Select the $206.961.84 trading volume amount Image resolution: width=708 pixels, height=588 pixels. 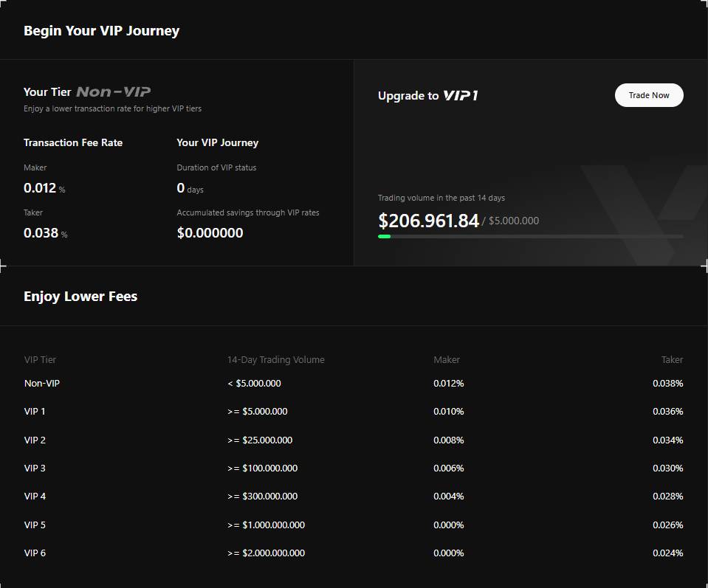(428, 221)
